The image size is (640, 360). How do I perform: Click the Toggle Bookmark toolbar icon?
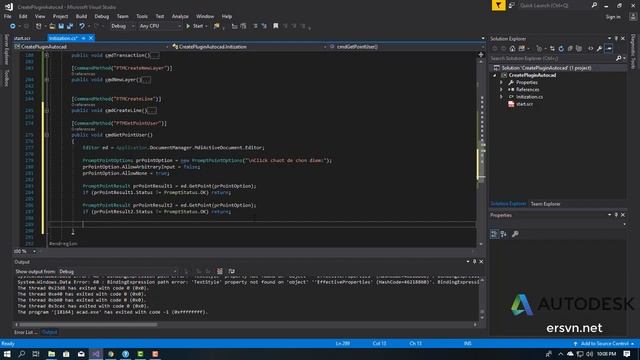276,26
